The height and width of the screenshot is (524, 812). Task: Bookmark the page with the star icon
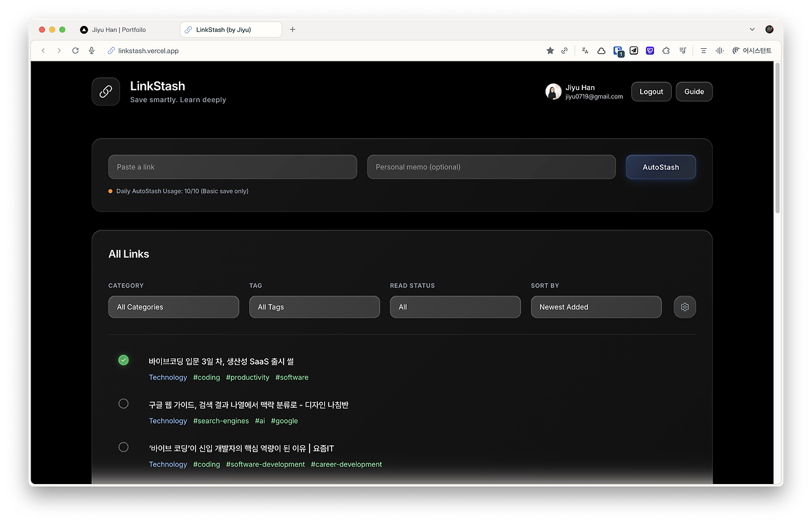click(549, 50)
